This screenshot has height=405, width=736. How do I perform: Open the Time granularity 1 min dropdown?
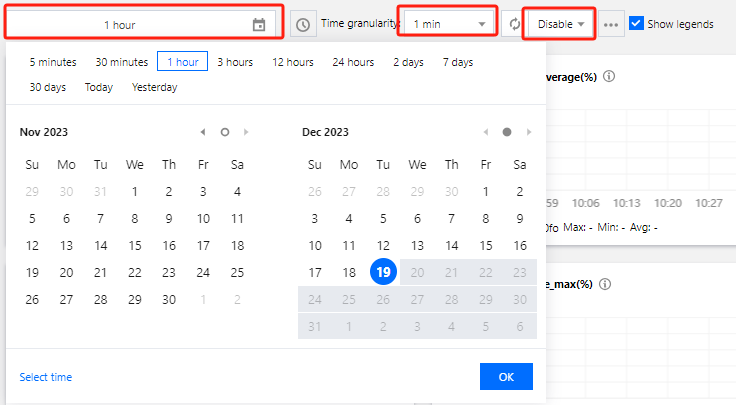coord(447,23)
